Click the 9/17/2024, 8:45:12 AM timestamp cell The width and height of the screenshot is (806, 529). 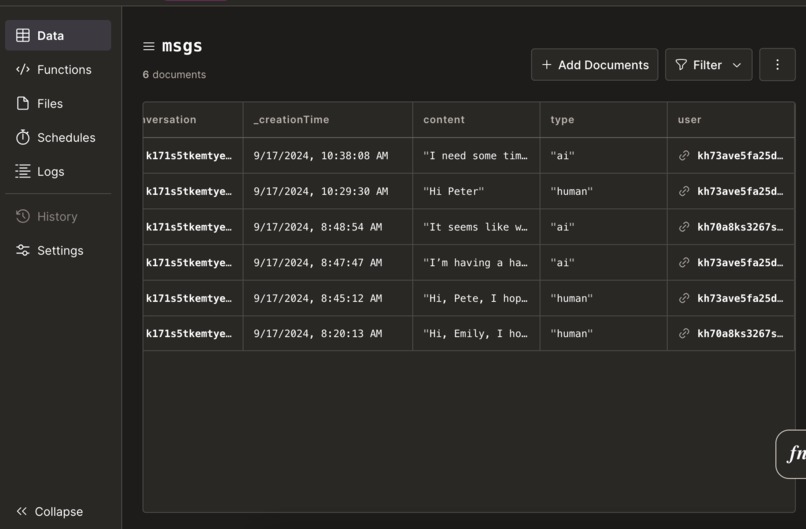coord(328,298)
